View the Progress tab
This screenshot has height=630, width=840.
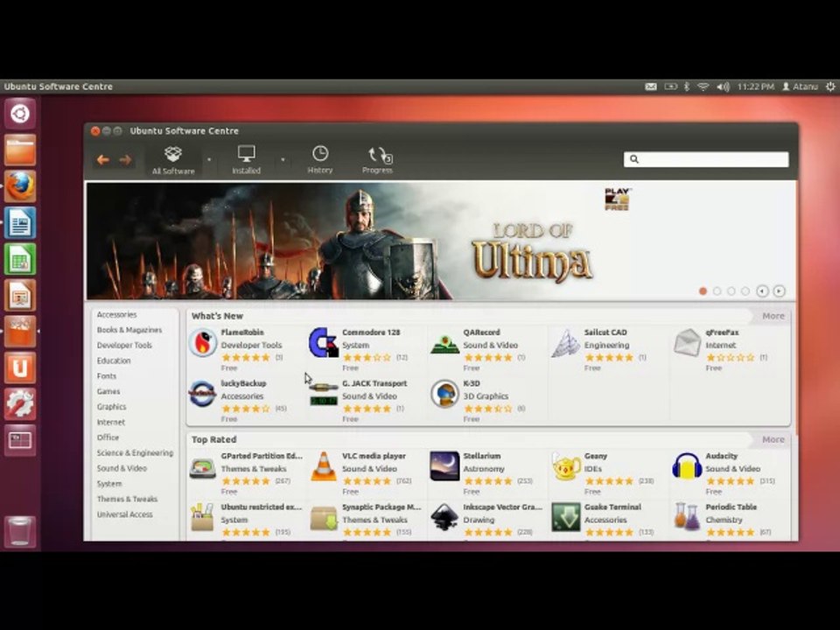pyautogui.click(x=378, y=159)
